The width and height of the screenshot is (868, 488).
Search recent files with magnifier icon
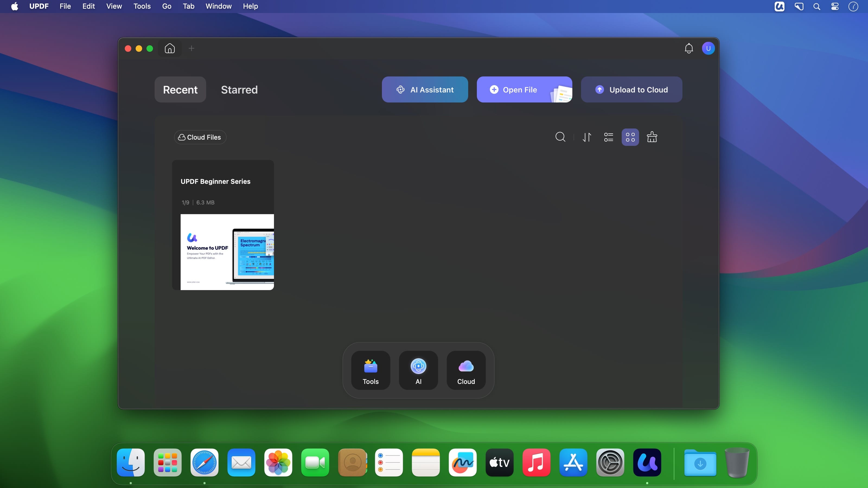click(x=560, y=137)
